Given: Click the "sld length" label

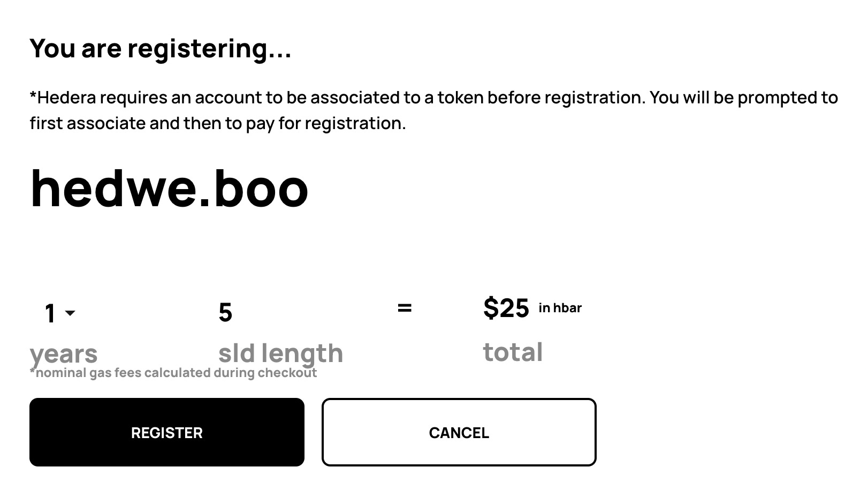Looking at the screenshot, I should coord(280,353).
